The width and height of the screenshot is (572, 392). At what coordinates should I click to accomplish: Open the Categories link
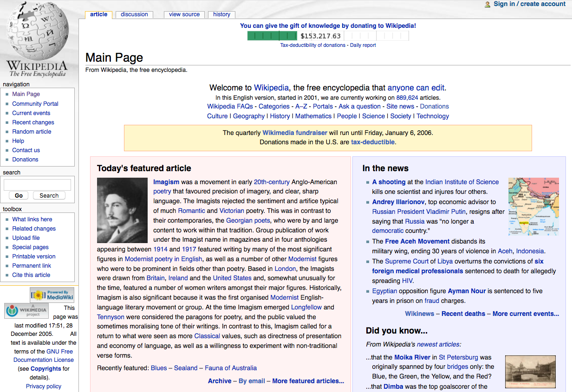pyautogui.click(x=274, y=106)
